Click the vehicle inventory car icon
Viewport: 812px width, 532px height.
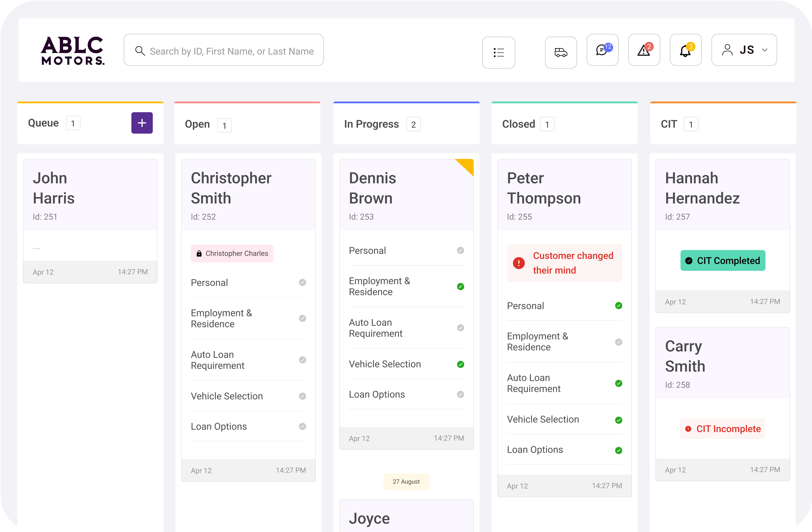[560, 52]
